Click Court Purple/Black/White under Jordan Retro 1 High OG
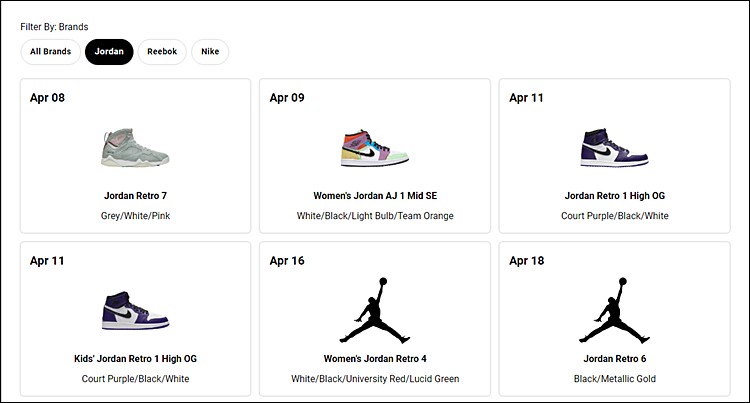The image size is (750, 403). (x=615, y=216)
